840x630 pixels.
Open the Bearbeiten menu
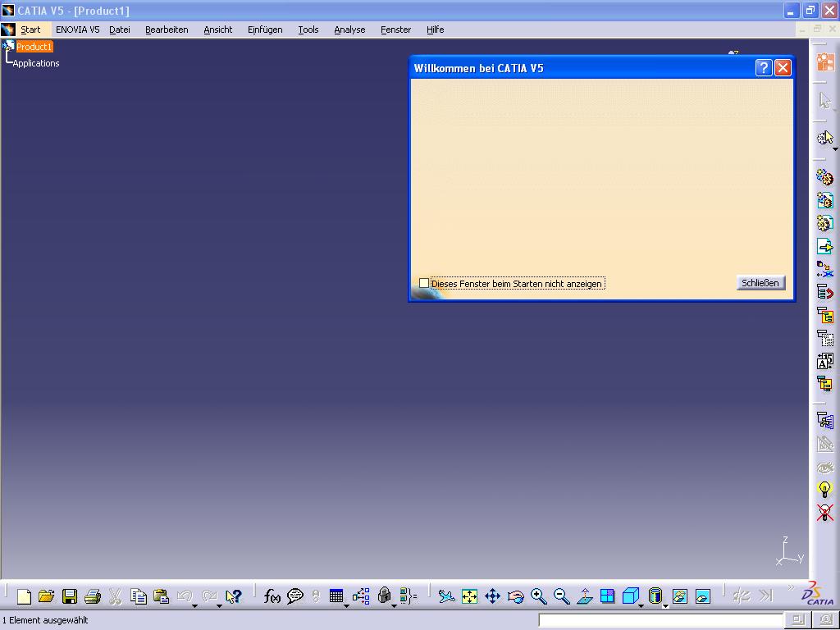point(167,30)
